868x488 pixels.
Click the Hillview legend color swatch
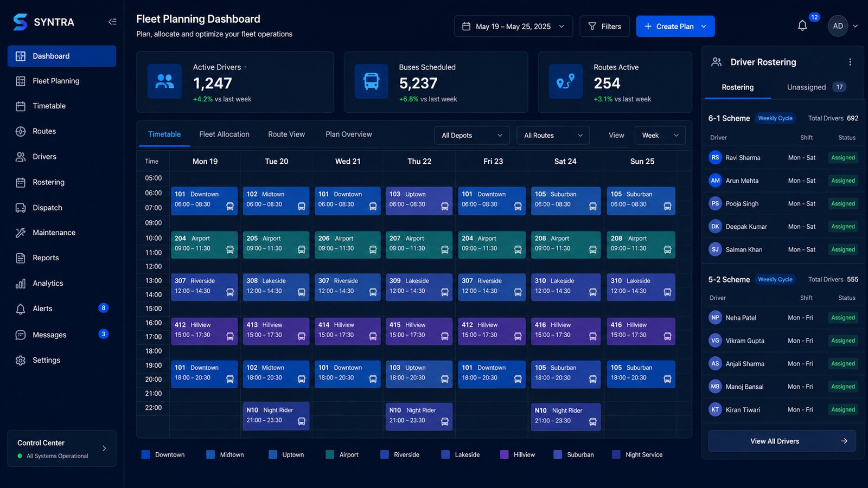click(504, 454)
